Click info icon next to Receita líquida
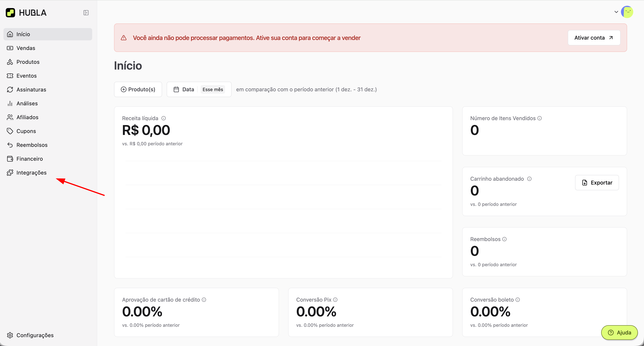The height and width of the screenshot is (346, 644). click(x=164, y=118)
